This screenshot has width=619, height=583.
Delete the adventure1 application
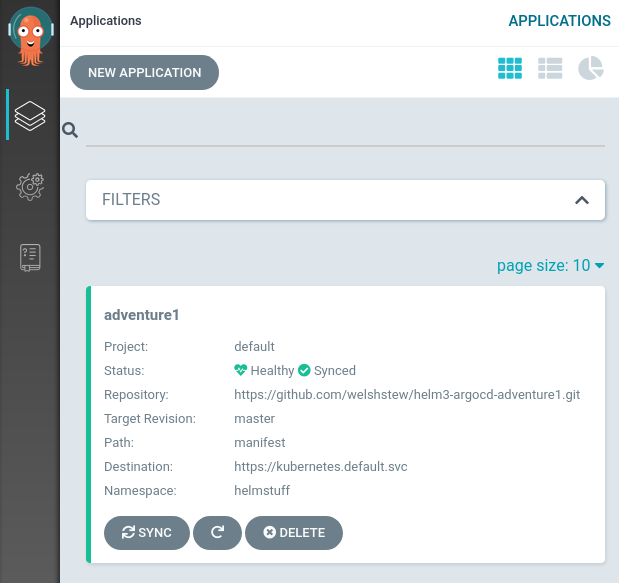tap(294, 532)
